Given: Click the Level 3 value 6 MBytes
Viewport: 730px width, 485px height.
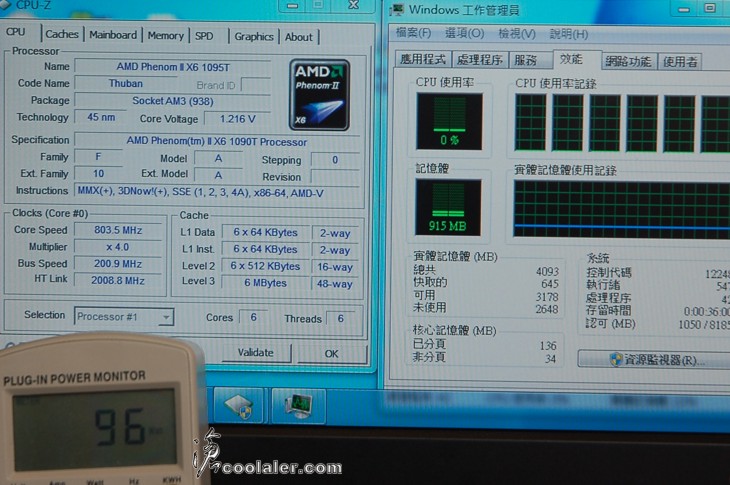Looking at the screenshot, I should pos(265,283).
